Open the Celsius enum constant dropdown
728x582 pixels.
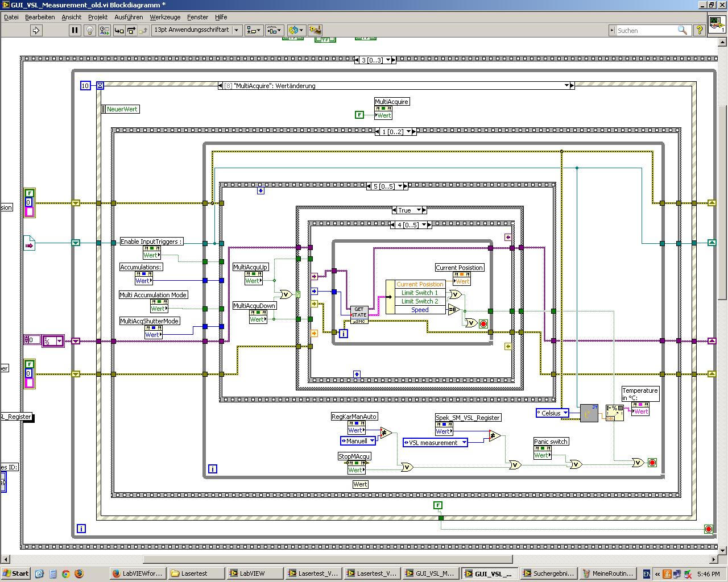[x=565, y=413]
